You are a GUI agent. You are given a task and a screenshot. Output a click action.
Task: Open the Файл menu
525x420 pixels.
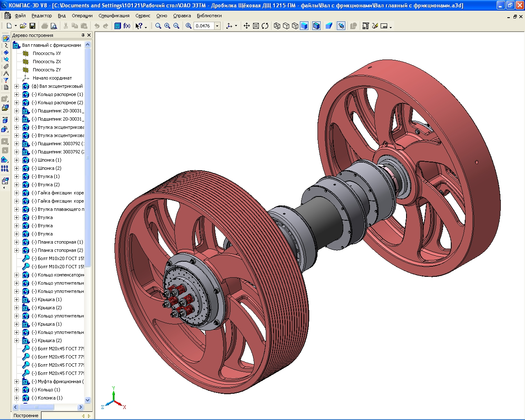coord(20,16)
